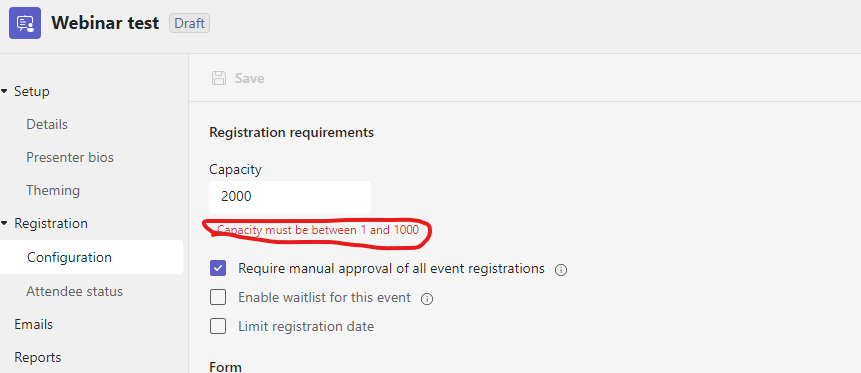The image size is (861, 373).
Task: Check the Limit registration date box
Action: 218,327
